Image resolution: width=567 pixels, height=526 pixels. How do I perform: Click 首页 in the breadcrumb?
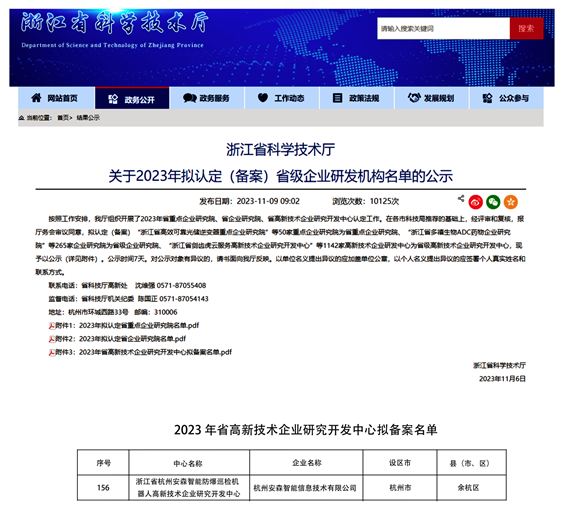[x=64, y=118]
